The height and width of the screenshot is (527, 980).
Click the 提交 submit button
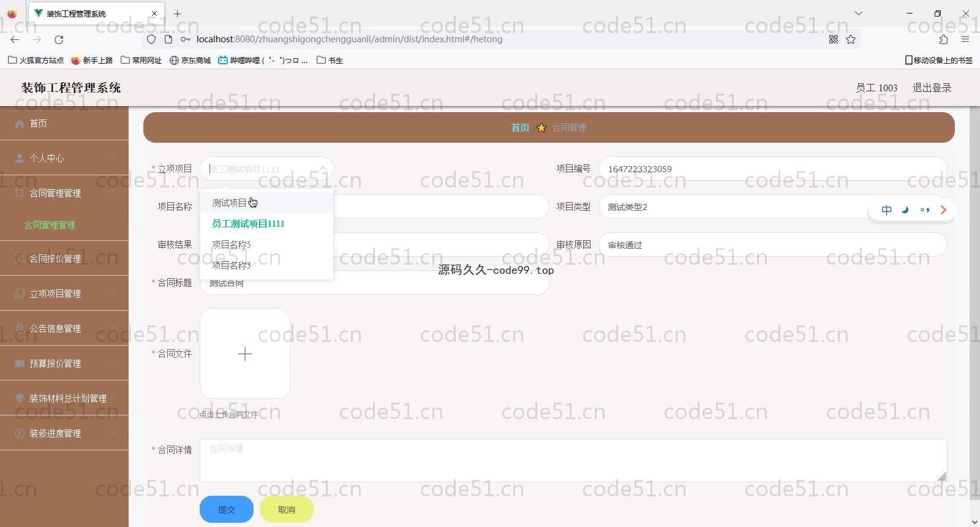227,509
